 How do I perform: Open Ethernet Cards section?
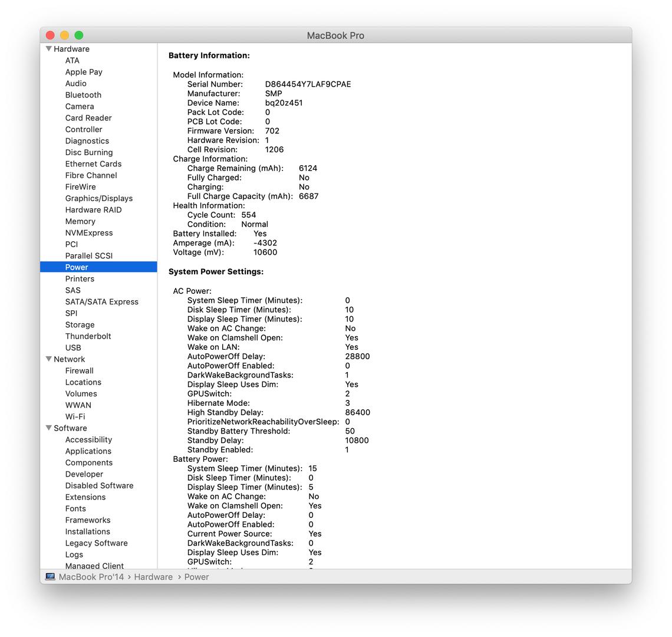point(93,164)
